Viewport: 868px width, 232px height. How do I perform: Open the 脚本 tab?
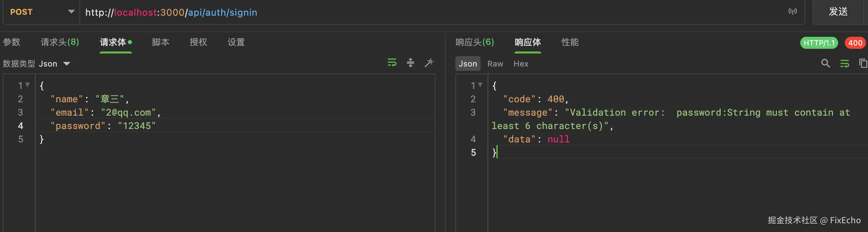pyautogui.click(x=160, y=42)
